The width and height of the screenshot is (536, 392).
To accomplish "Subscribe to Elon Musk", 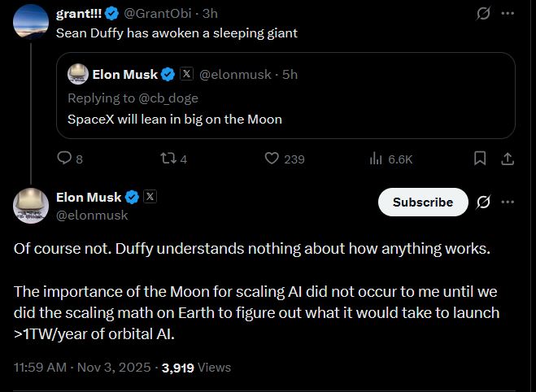I will click(423, 202).
